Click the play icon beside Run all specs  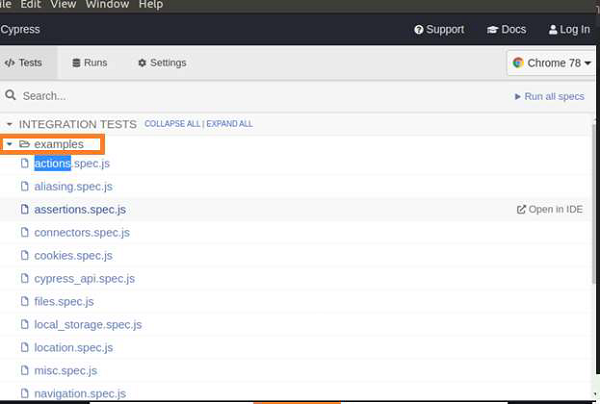coord(517,96)
